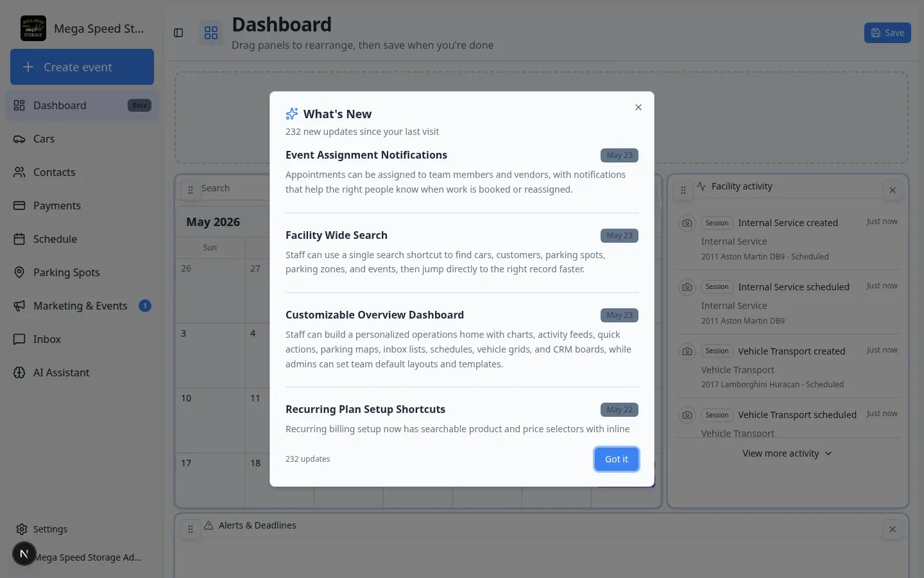Save the dashboard layout
924x578 pixels.
coord(887,33)
